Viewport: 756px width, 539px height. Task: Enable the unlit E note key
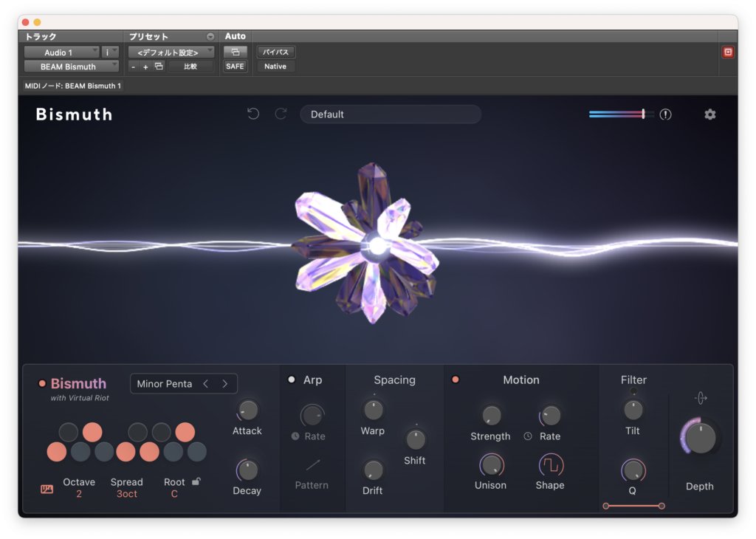click(x=103, y=452)
